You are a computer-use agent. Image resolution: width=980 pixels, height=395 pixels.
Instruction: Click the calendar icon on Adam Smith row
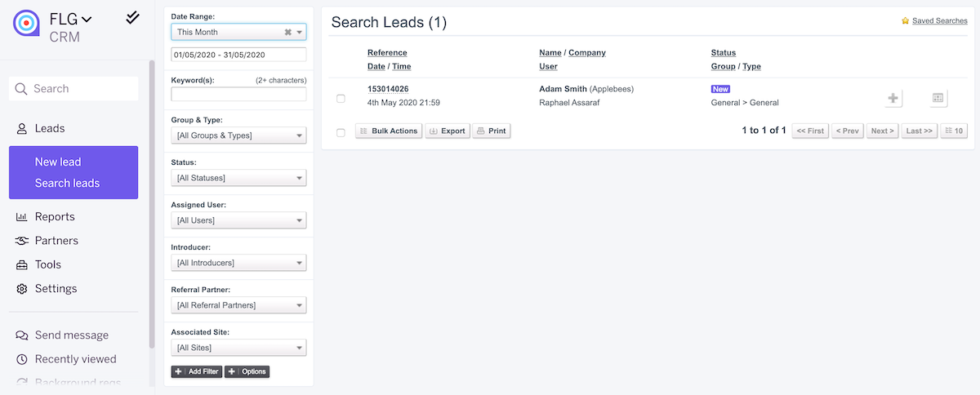tap(938, 98)
